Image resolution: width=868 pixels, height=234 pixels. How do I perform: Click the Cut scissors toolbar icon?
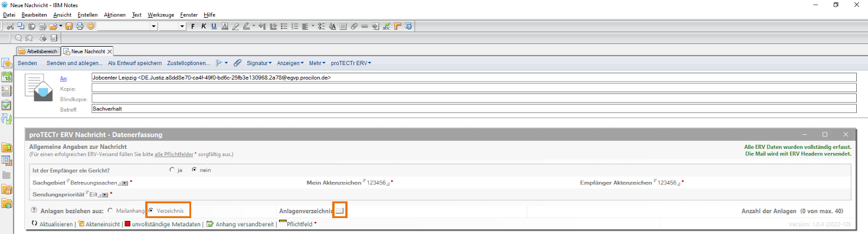(x=11, y=26)
